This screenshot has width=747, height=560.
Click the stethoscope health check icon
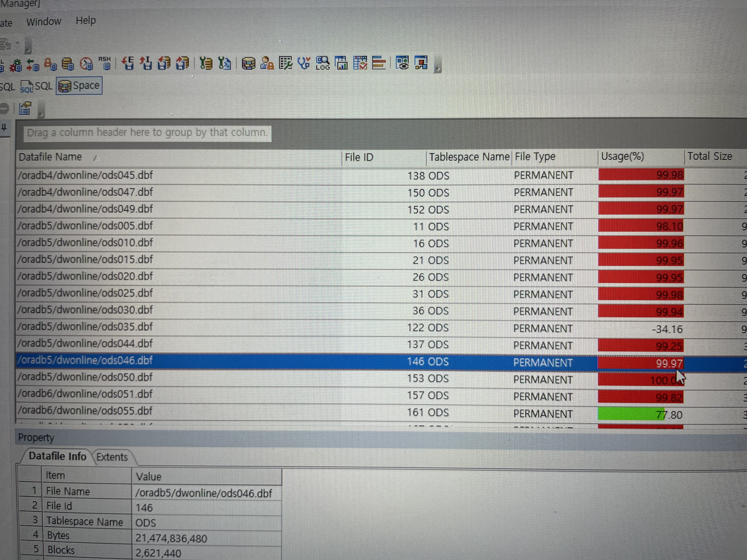[304, 63]
